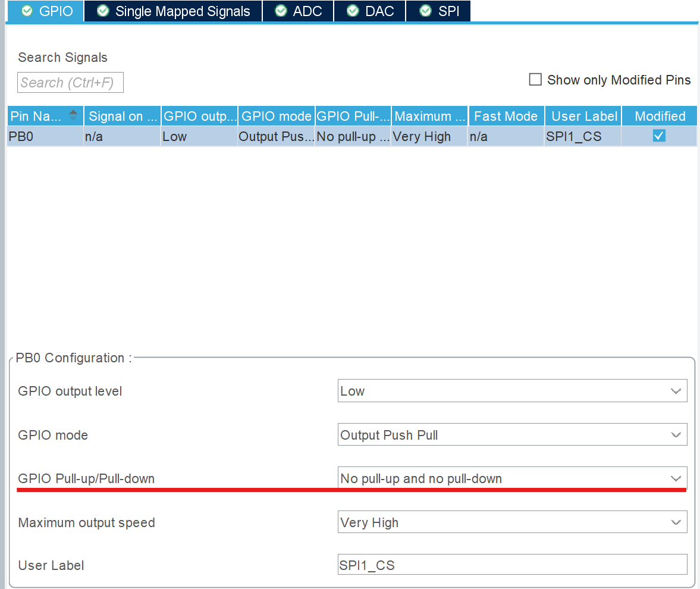The height and width of the screenshot is (589, 700).
Task: Open the GPIO Pull-up/Pull-down dropdown
Action: [512, 478]
